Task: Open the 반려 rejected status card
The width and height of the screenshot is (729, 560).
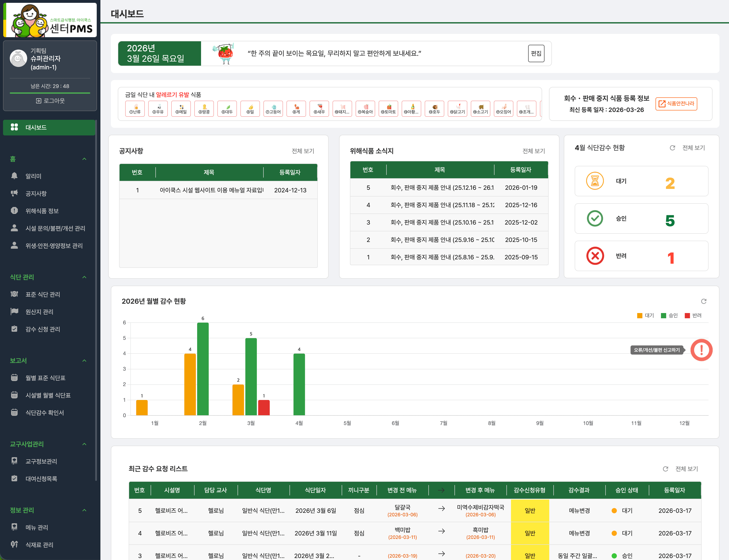Action: coord(641,256)
